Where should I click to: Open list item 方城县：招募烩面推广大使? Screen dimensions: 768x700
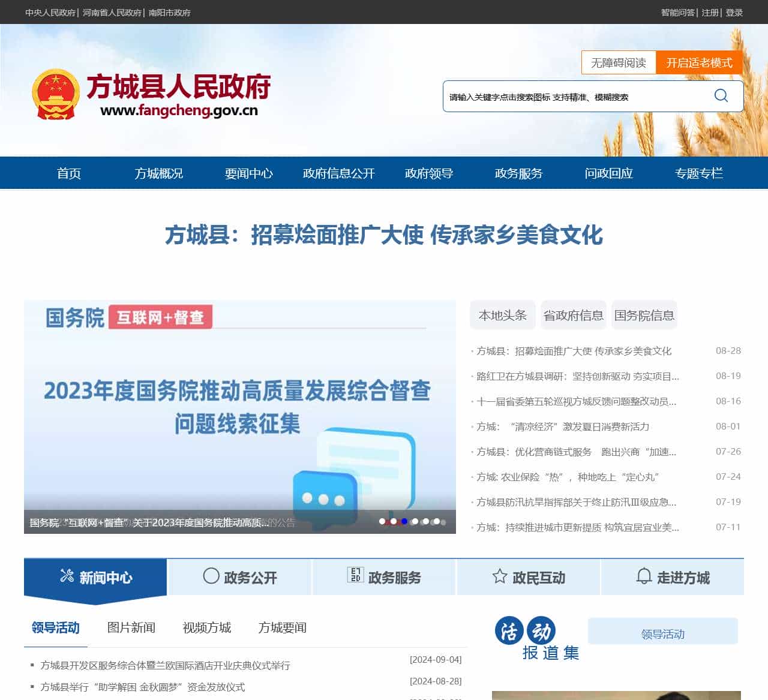point(574,351)
